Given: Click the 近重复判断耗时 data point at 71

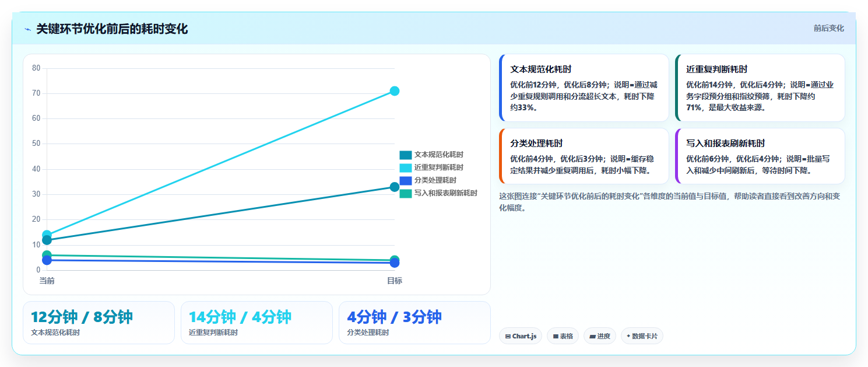Looking at the screenshot, I should (395, 91).
